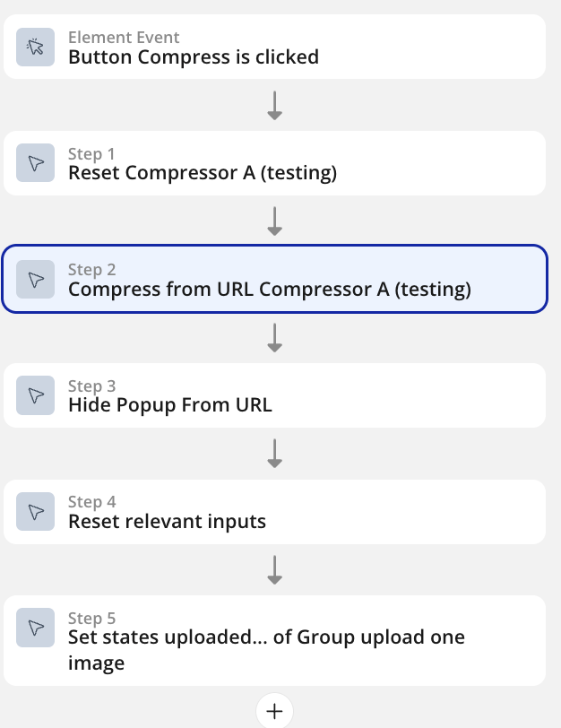
Task: Click the arrow between Step 1 and Step 2
Action: pyautogui.click(x=275, y=221)
